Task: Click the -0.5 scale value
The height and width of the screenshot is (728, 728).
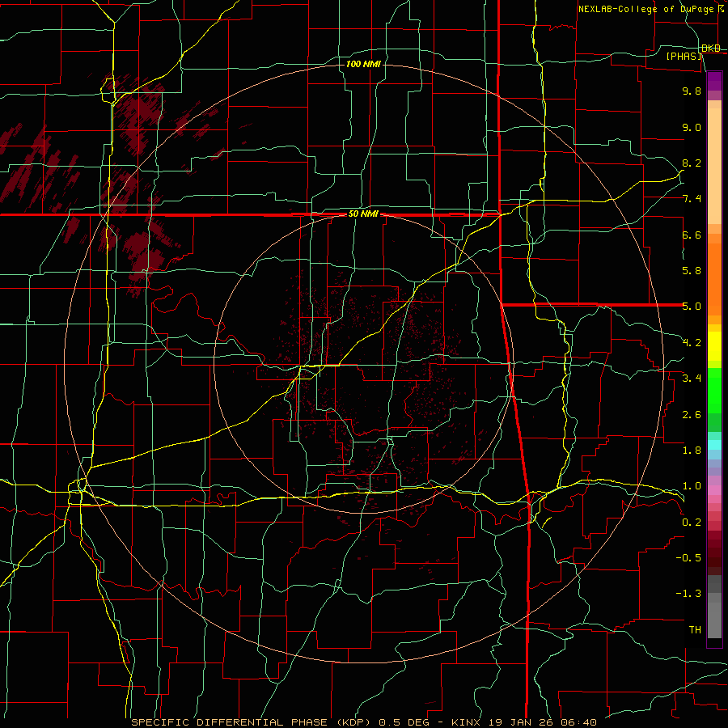Action: (688, 558)
